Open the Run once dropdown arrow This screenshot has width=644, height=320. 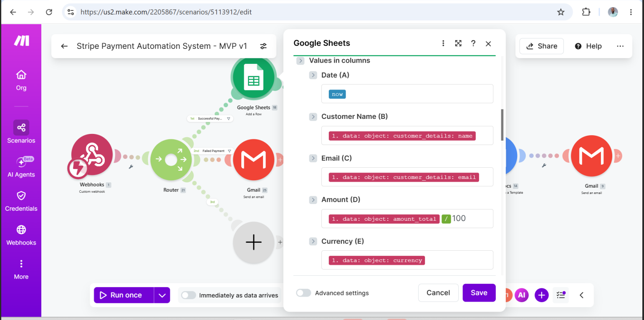click(x=162, y=295)
